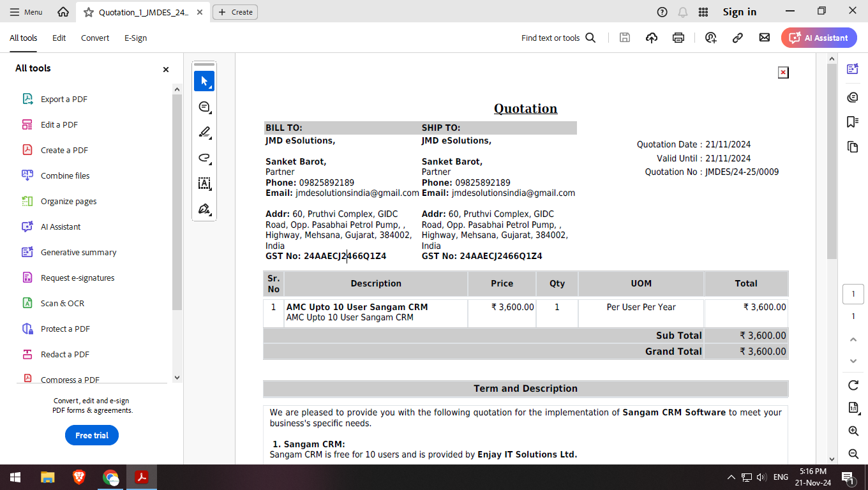Image resolution: width=868 pixels, height=490 pixels.
Task: Open the Convert tab
Action: [95, 38]
